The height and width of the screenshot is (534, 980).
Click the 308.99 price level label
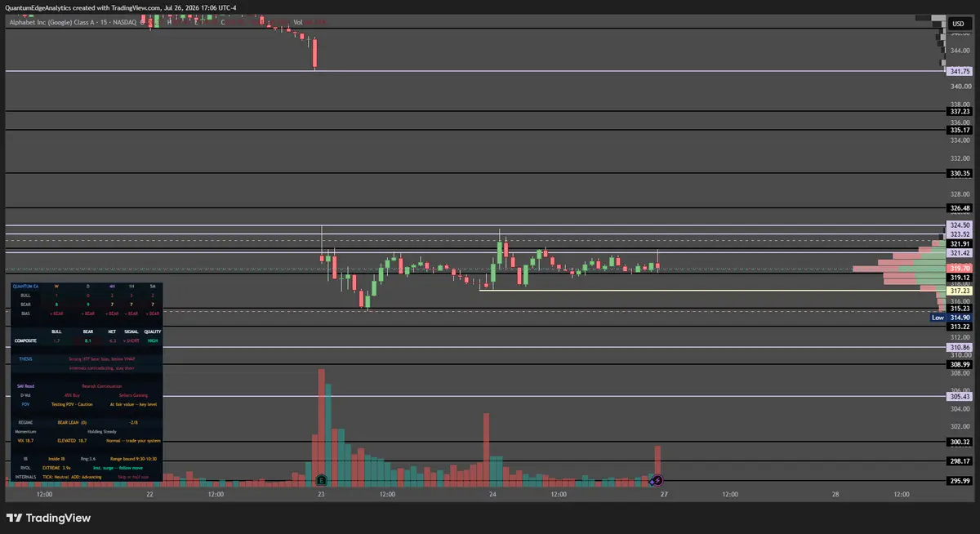click(960, 364)
